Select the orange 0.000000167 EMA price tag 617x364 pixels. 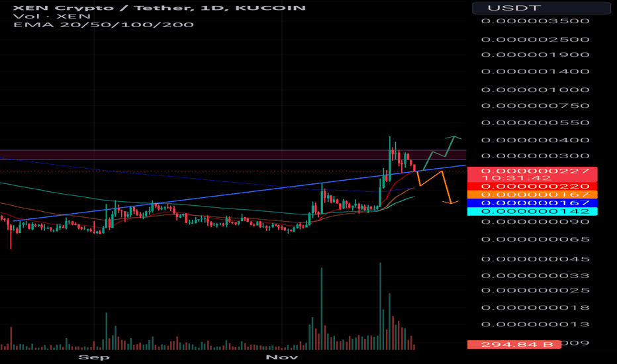[532, 195]
